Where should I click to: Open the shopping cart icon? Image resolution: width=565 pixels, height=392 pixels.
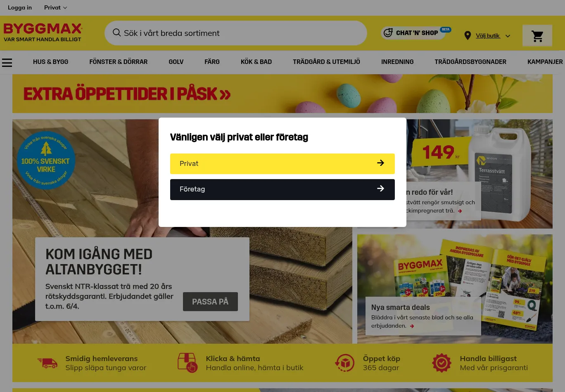tap(537, 36)
